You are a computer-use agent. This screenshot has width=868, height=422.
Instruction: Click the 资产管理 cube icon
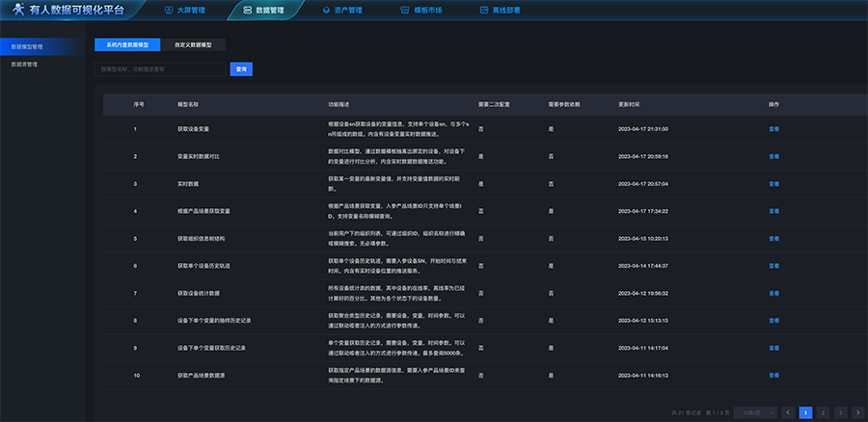coord(325,11)
